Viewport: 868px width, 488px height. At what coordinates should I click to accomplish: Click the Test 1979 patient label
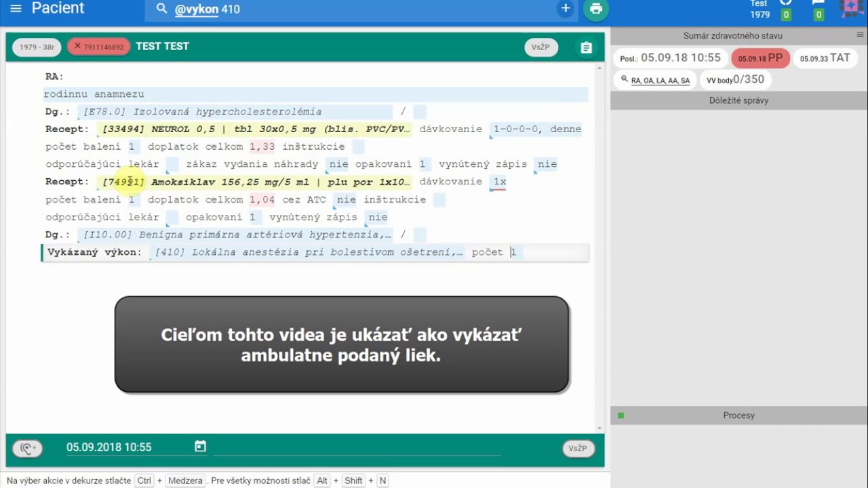tap(759, 9)
